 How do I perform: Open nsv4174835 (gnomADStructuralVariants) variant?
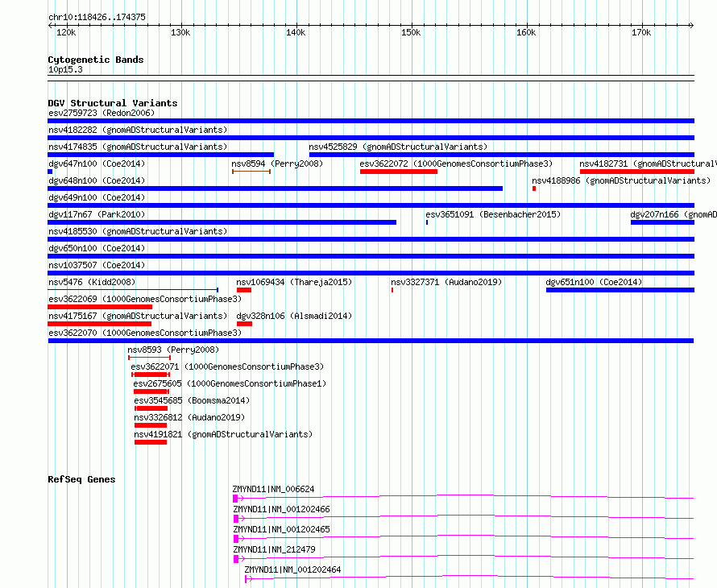click(x=138, y=147)
